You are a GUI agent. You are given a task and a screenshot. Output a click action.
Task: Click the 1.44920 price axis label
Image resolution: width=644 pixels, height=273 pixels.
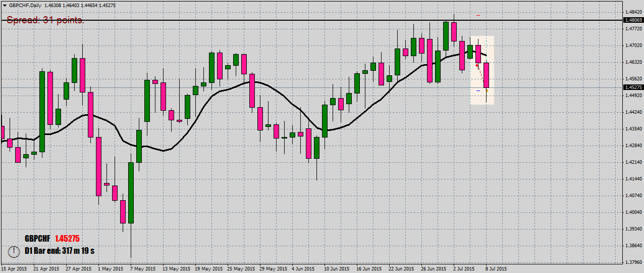(x=633, y=95)
